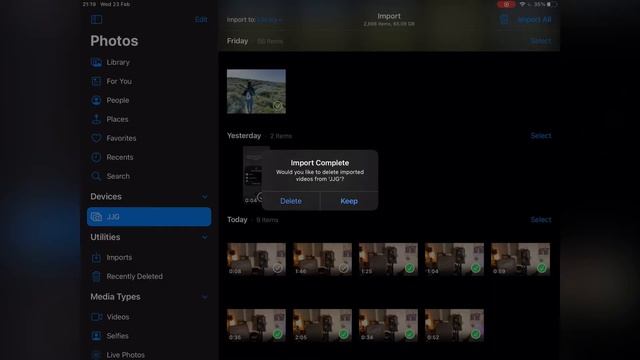Click the Devices section heading
Image resolution: width=640 pixels, height=360 pixels.
(x=106, y=197)
